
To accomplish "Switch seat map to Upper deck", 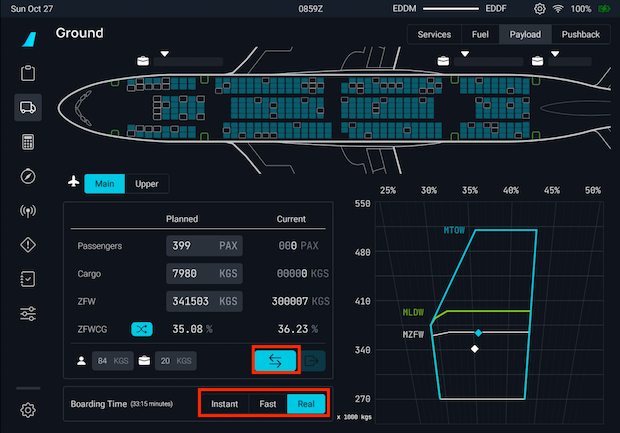I will [146, 183].
